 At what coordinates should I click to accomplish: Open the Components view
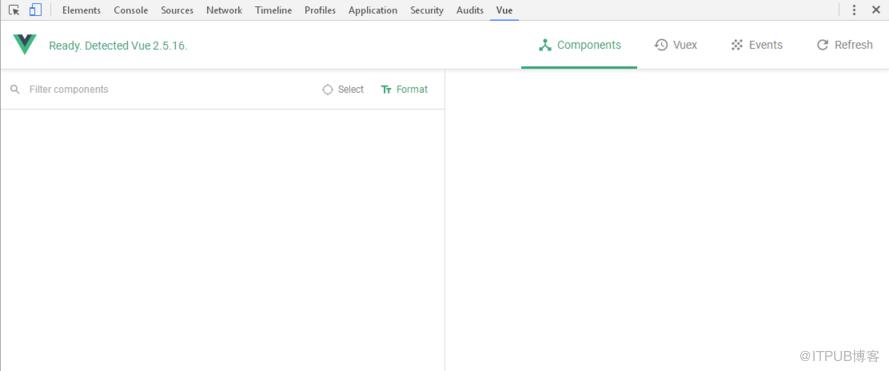coord(579,45)
